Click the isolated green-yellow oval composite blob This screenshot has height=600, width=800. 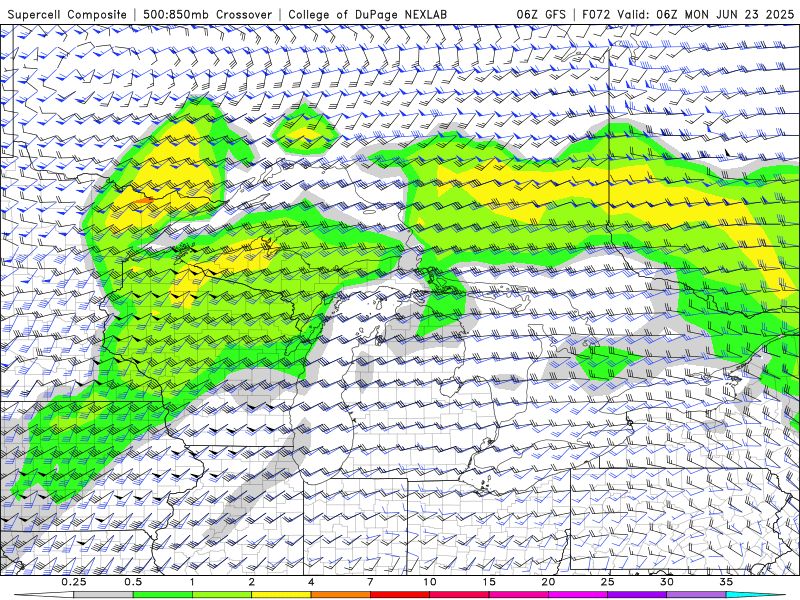(x=305, y=130)
